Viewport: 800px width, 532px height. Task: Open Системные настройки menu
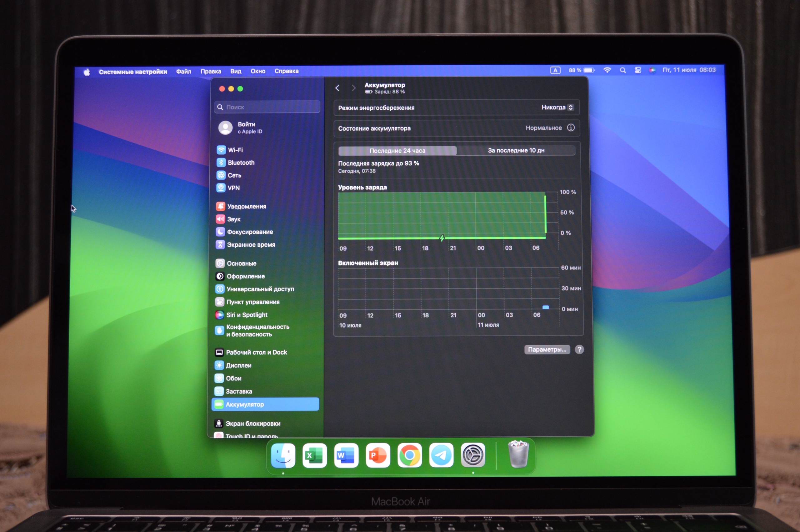(133, 72)
